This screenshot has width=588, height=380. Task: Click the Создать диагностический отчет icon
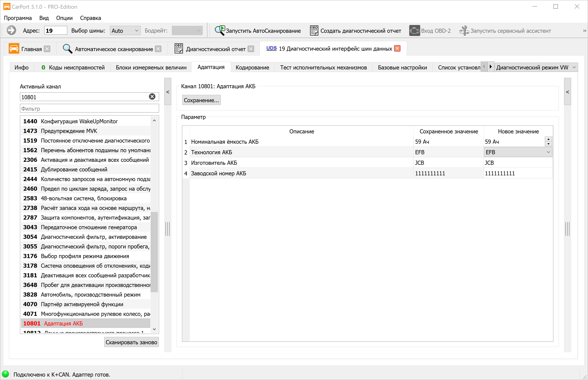pyautogui.click(x=314, y=31)
